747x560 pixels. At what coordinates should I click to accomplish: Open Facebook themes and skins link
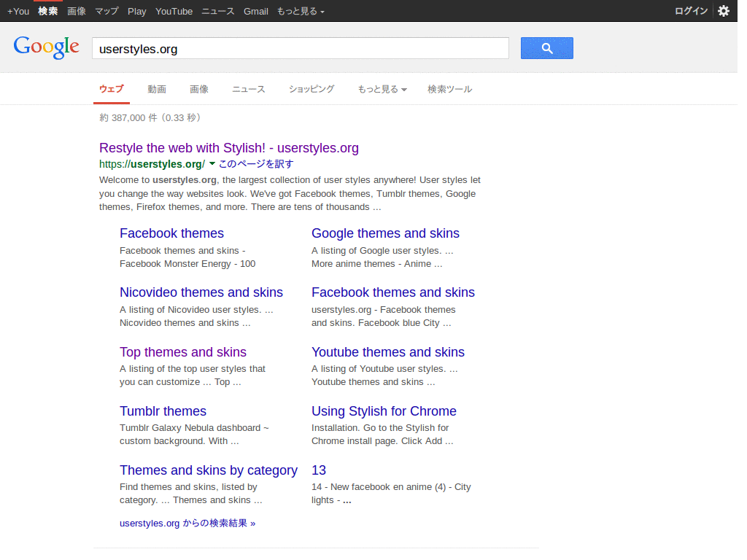pyautogui.click(x=393, y=292)
